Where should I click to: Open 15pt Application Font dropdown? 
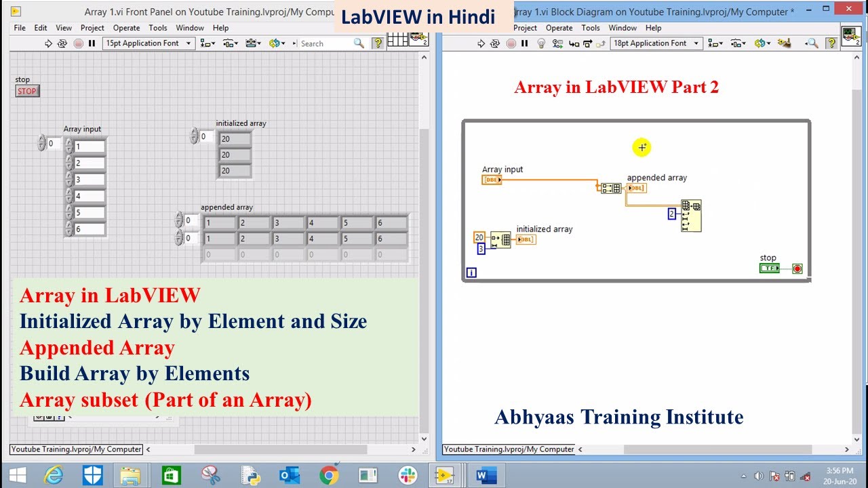149,43
